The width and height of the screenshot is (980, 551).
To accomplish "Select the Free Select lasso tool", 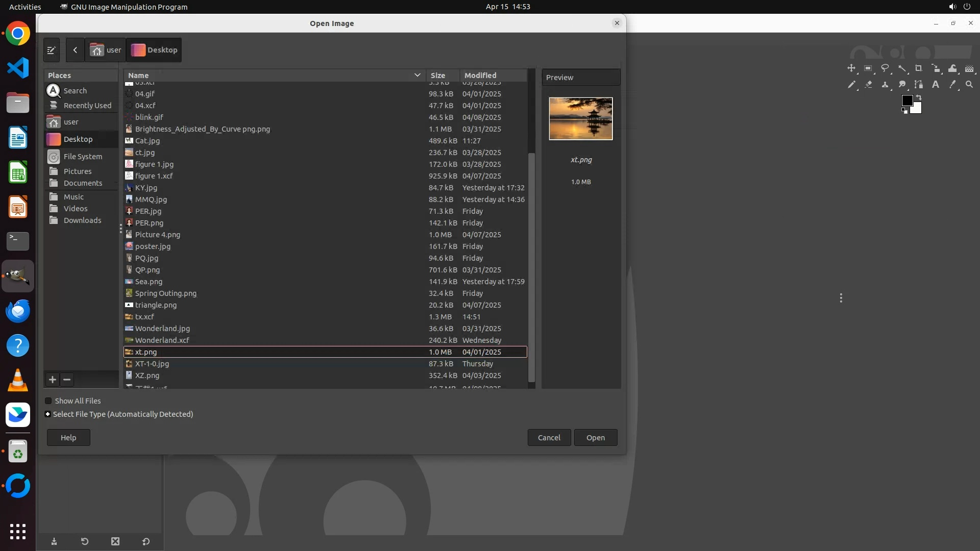I will pyautogui.click(x=885, y=68).
